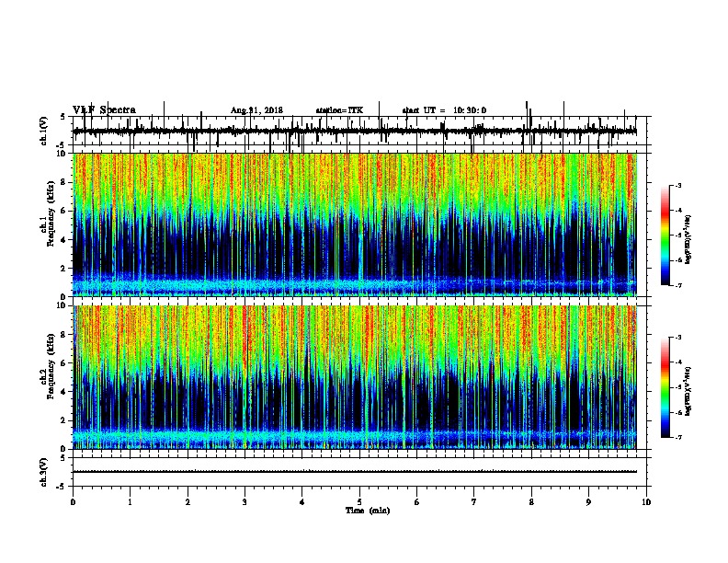The height and width of the screenshot is (563, 728).
Task: Click the "ch.1(V)" waveform axis label
Action: pos(43,131)
